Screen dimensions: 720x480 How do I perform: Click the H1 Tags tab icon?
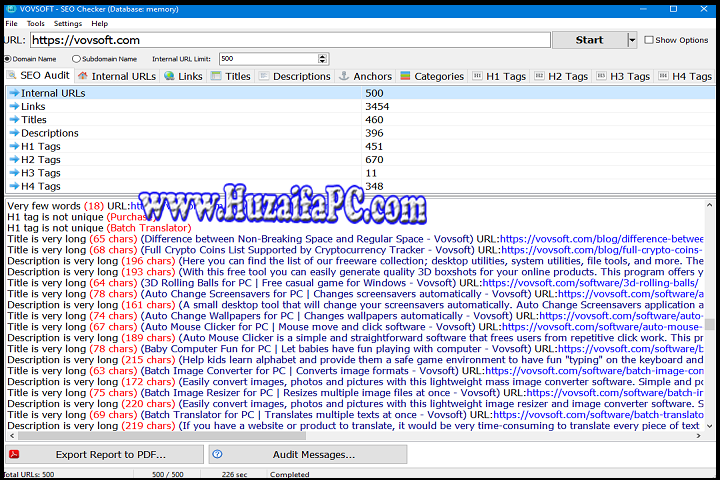[478, 76]
